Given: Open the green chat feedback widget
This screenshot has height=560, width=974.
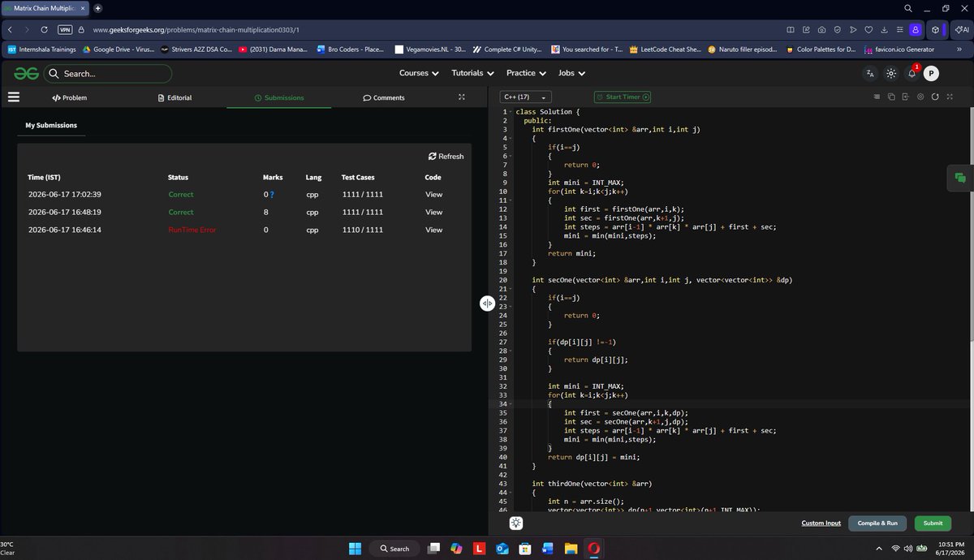Looking at the screenshot, I should (960, 178).
